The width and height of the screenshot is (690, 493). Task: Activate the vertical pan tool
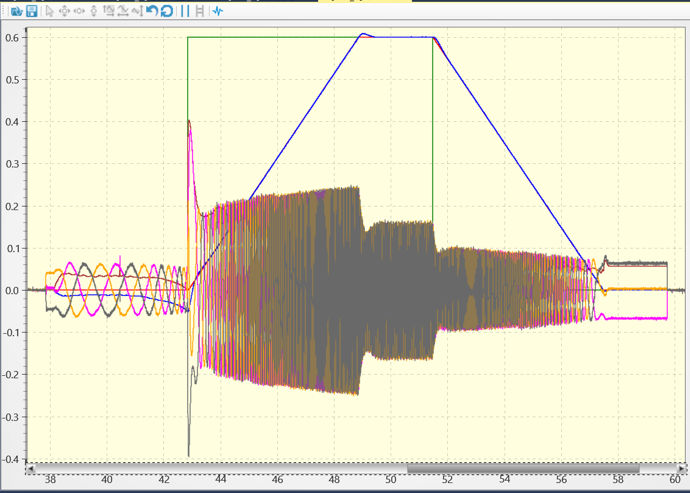94,11
